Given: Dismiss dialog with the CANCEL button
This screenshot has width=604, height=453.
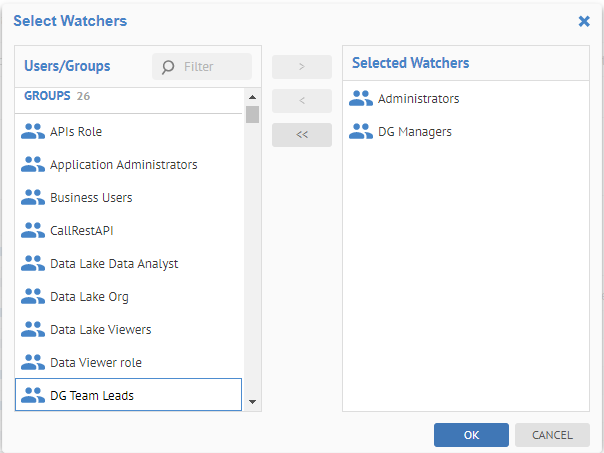Looking at the screenshot, I should (552, 435).
